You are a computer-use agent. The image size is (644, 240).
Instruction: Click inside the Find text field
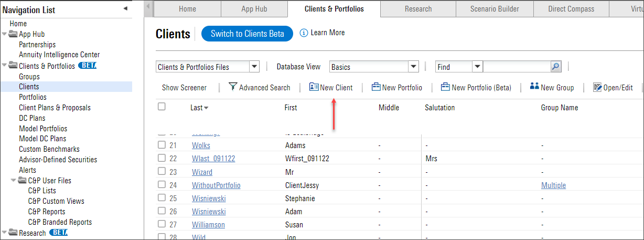[x=517, y=67]
